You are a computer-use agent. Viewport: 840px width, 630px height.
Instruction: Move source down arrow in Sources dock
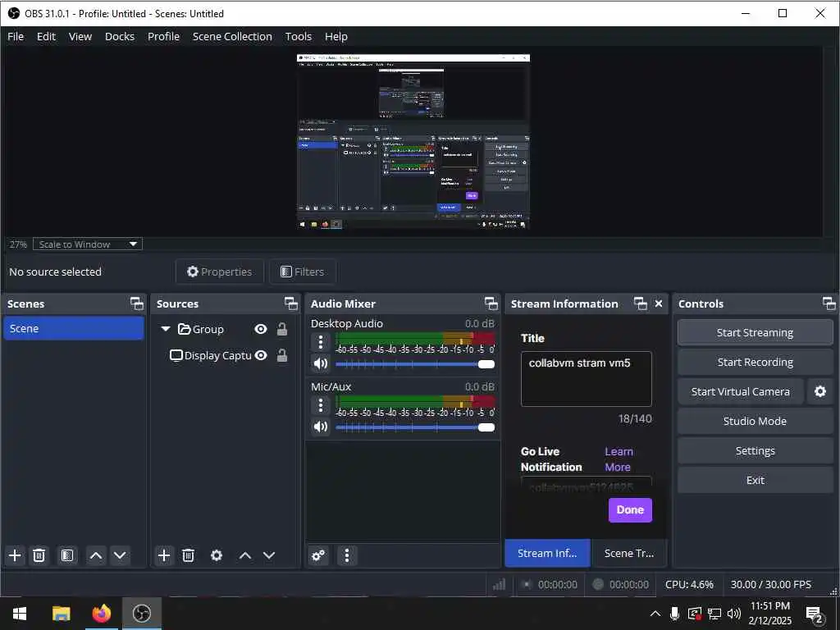[x=269, y=555]
